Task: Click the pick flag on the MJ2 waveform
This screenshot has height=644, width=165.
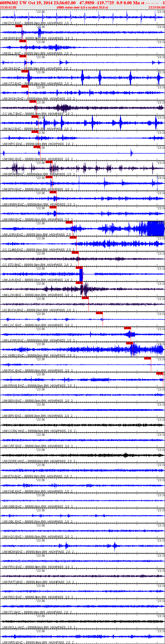Action: [x=35, y=117]
